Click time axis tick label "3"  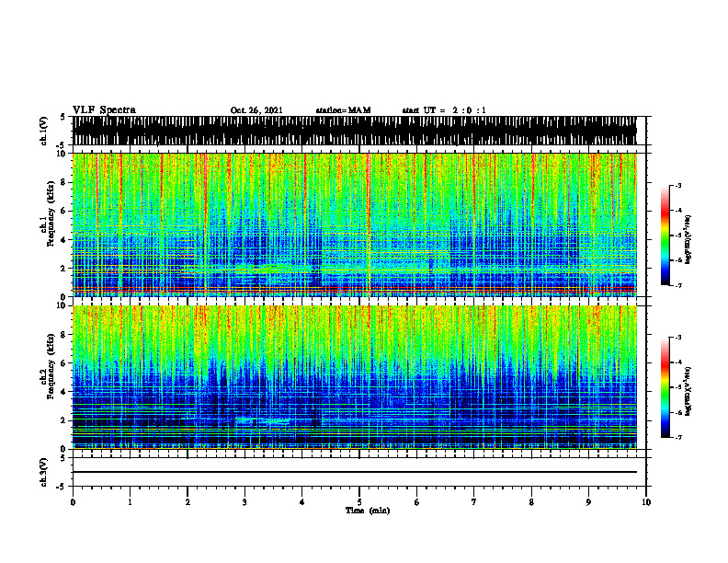(245, 502)
